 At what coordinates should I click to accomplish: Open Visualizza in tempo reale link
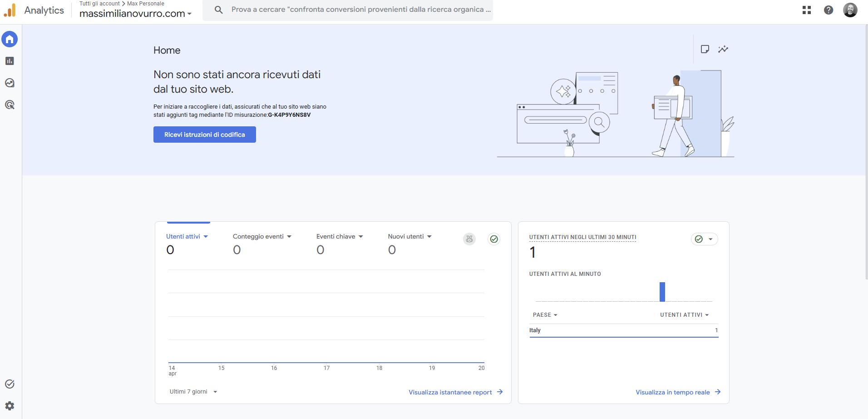[678, 392]
